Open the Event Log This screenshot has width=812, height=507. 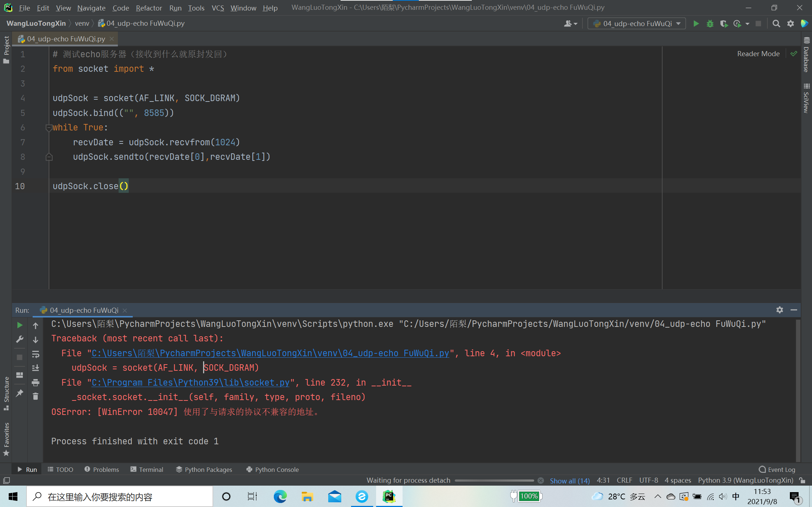coord(777,469)
